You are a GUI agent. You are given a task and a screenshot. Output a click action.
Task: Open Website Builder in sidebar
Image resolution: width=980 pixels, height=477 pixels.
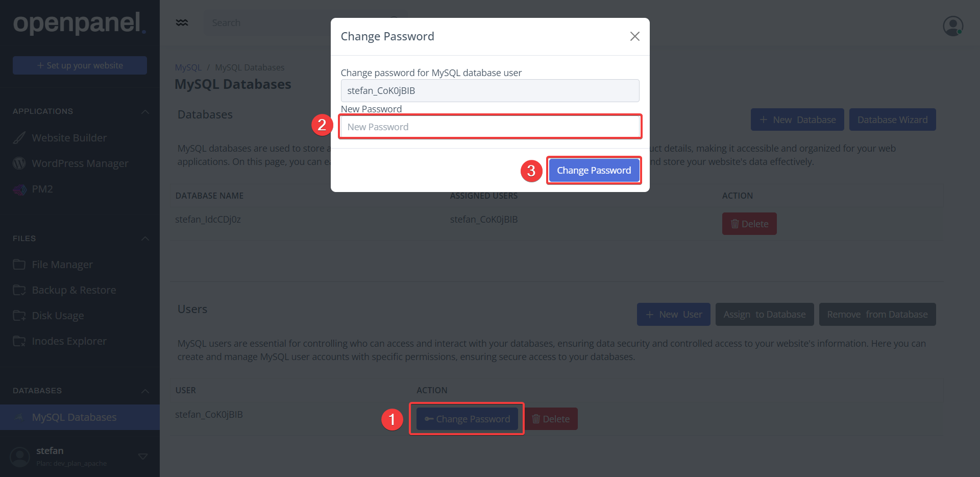[x=69, y=138]
